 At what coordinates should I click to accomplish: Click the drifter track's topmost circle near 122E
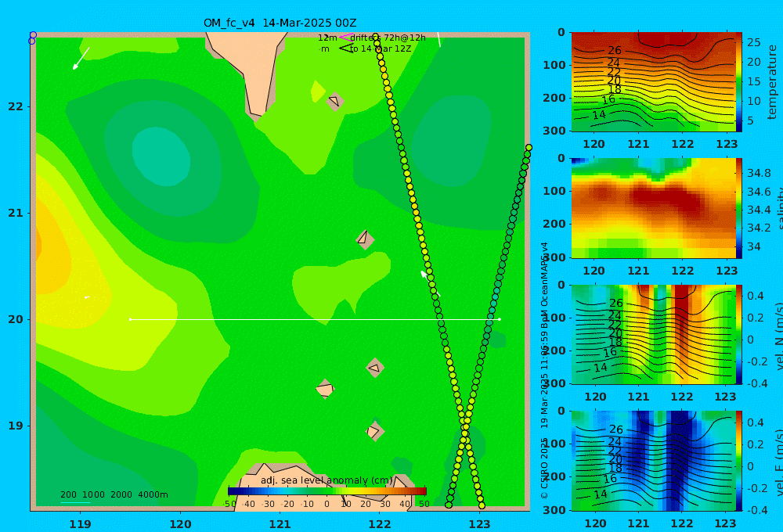tap(376, 37)
